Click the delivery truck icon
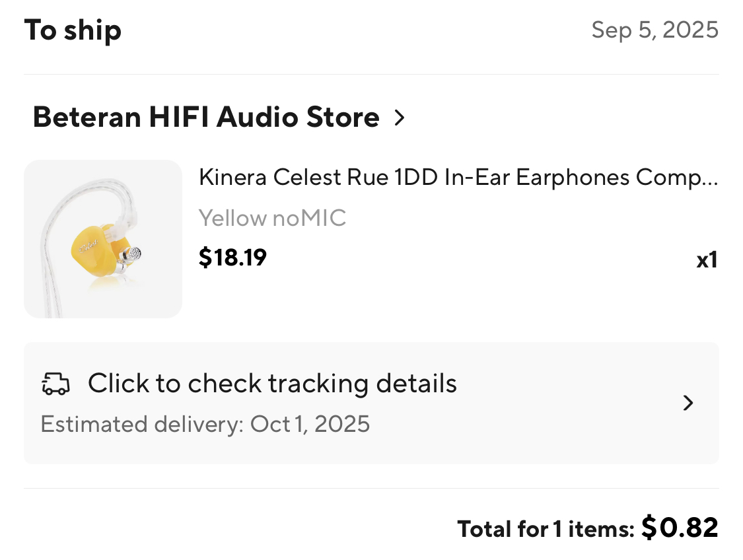The width and height of the screenshot is (743, 560). click(56, 384)
